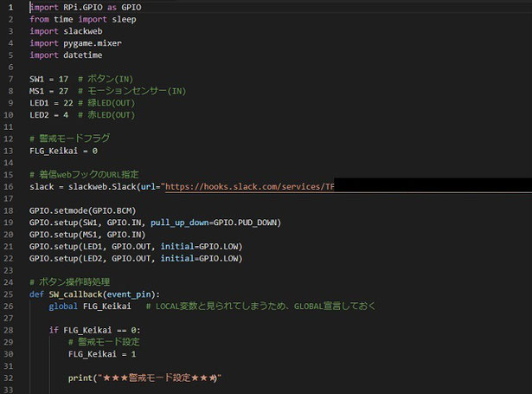Click "GPIO.setup(LED1, GPIO.OUT" on line 21
532x394 pixels.
point(90,246)
